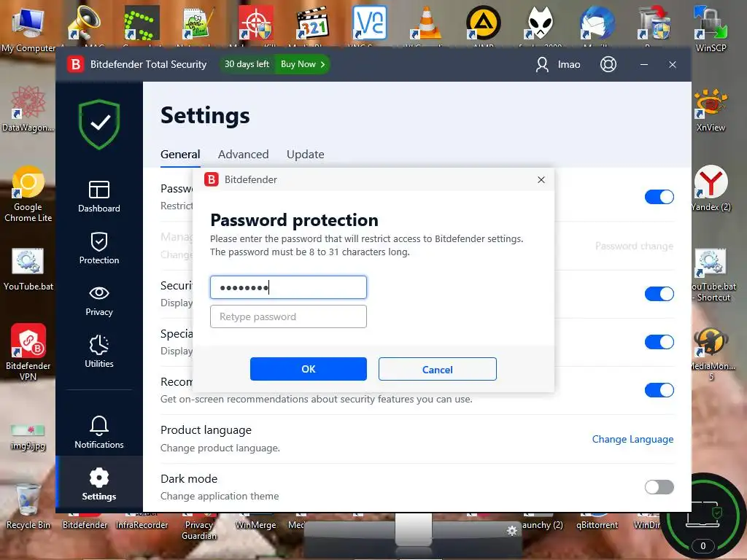Open the Utilities sidebar section

point(98,352)
